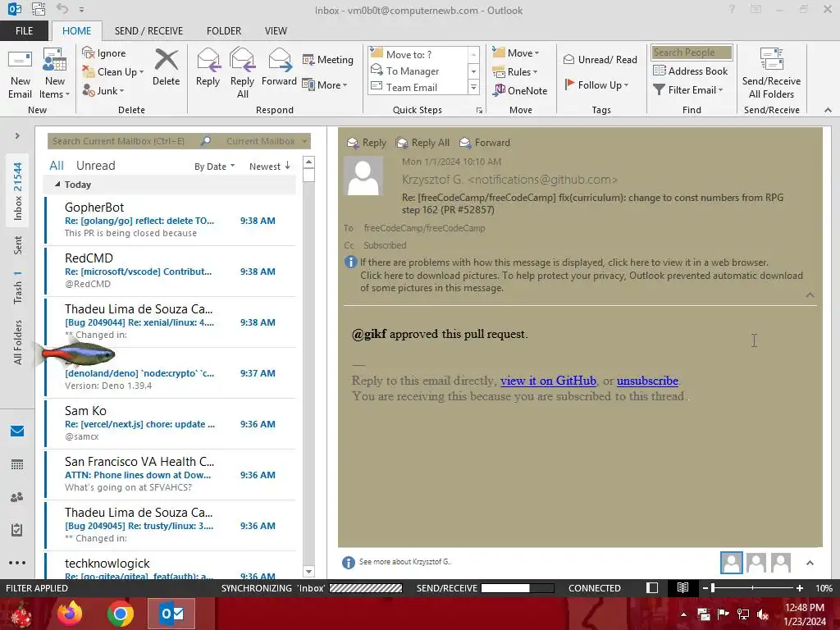This screenshot has width=840, height=630.
Task: Expand the People pane chevron
Action: click(810, 563)
